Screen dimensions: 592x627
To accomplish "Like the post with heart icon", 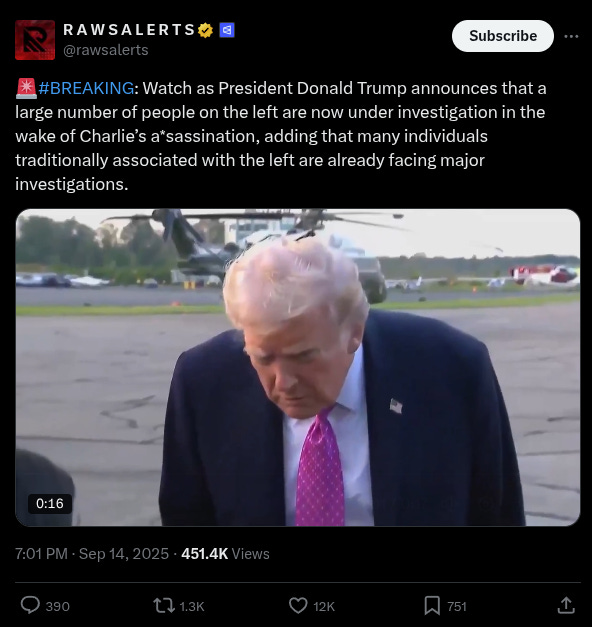I will (x=298, y=605).
